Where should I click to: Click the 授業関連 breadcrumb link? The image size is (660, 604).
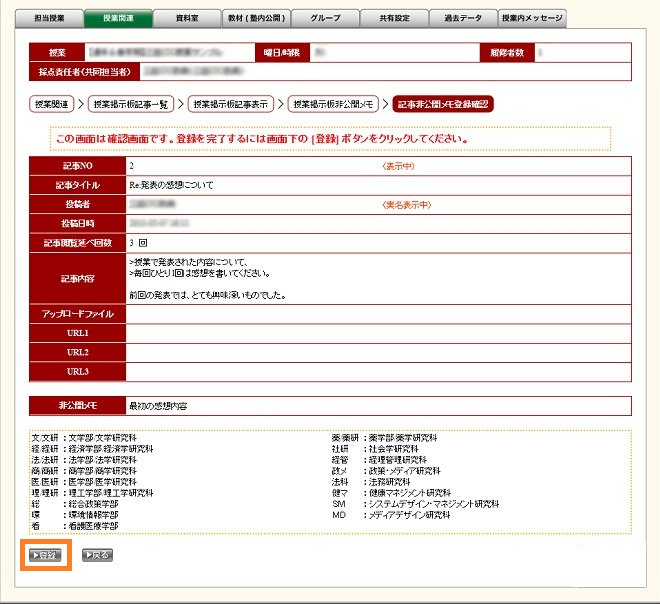coord(54,103)
